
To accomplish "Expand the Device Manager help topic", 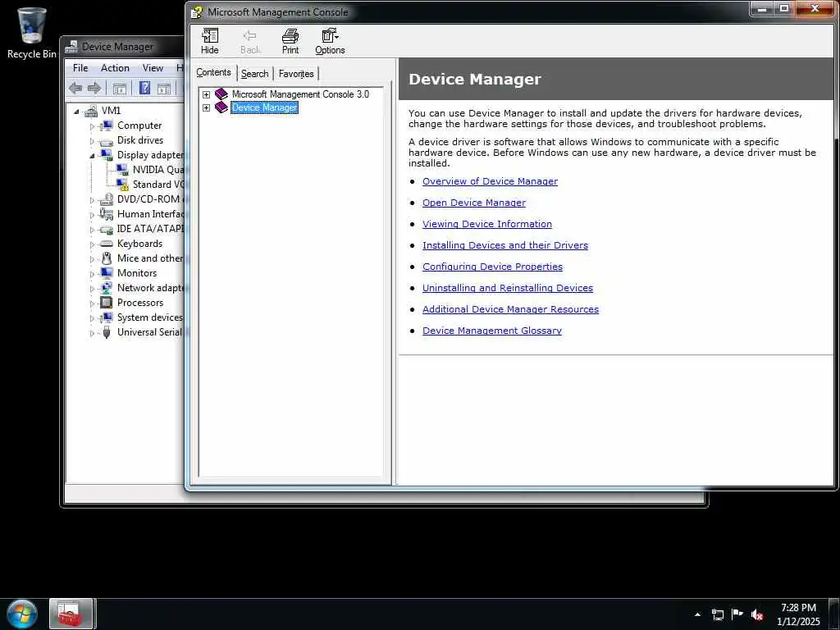I will (206, 107).
